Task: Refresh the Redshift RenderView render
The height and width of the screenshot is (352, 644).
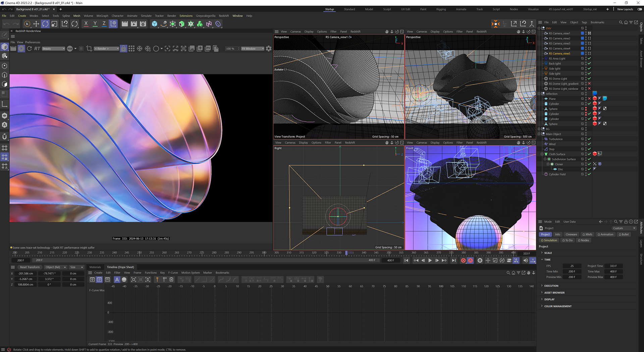Action: (30, 49)
